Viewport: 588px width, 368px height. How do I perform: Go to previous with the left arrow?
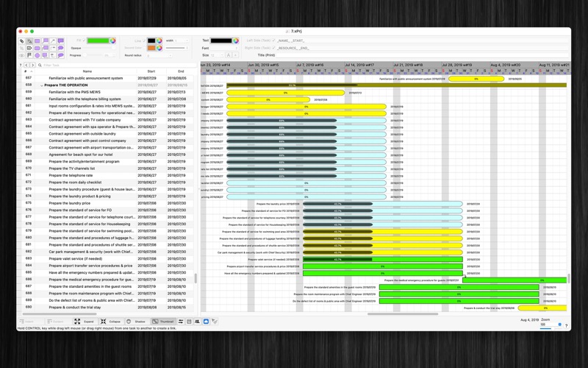[26, 65]
